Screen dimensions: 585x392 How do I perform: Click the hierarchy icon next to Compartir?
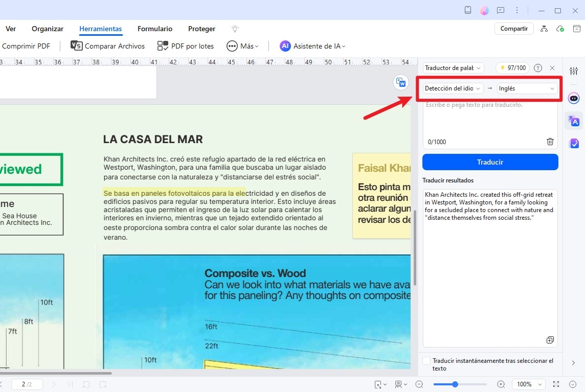544,29
